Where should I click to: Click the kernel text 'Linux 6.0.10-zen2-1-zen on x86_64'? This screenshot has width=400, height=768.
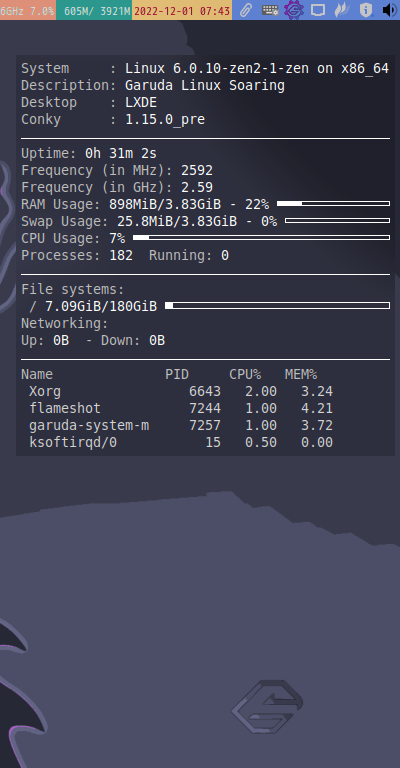point(257,69)
